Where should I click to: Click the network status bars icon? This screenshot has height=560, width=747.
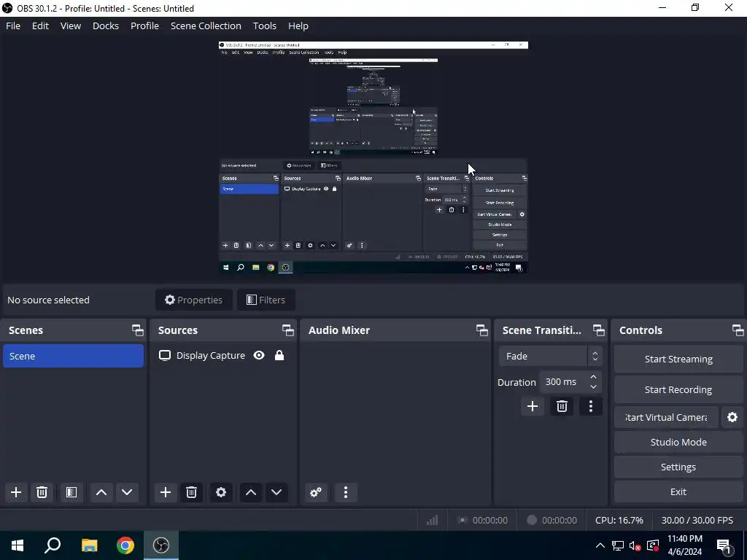pyautogui.click(x=432, y=520)
